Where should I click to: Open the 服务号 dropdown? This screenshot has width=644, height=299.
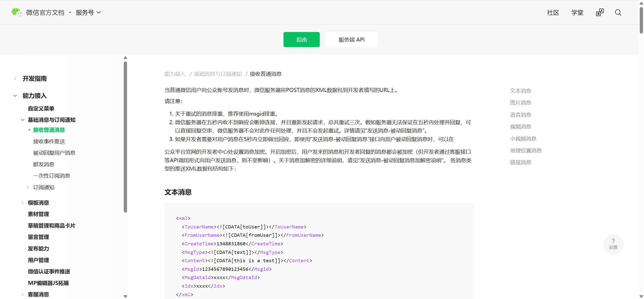[88, 12]
